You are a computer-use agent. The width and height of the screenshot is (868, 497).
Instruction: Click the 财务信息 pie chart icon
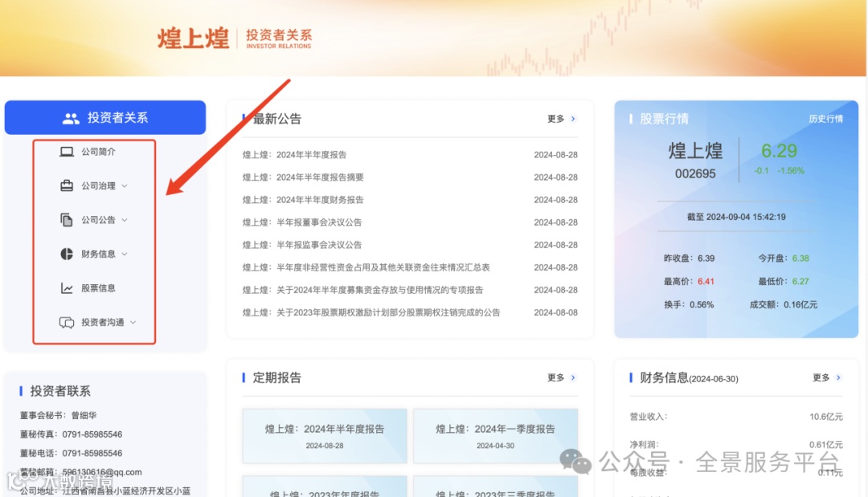[67, 254]
